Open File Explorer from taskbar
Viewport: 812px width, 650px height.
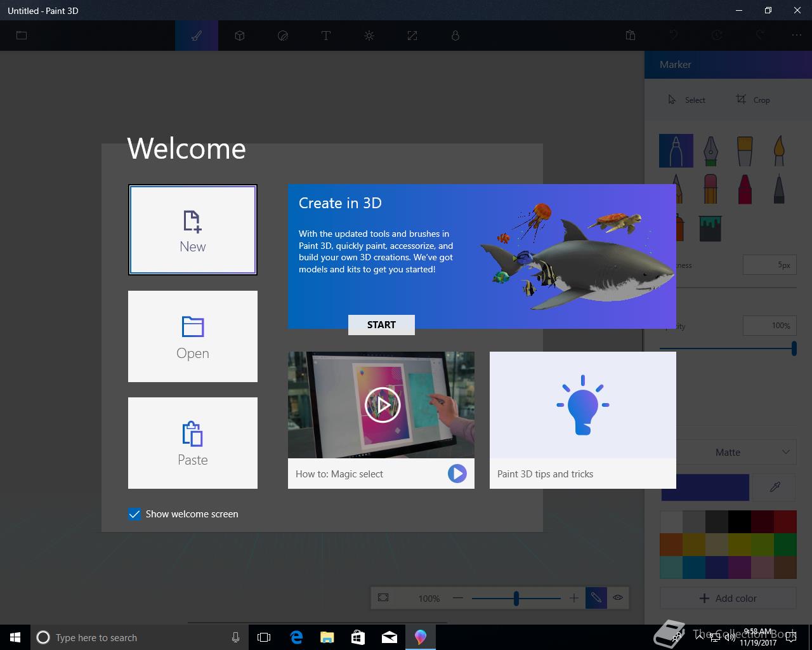point(327,637)
